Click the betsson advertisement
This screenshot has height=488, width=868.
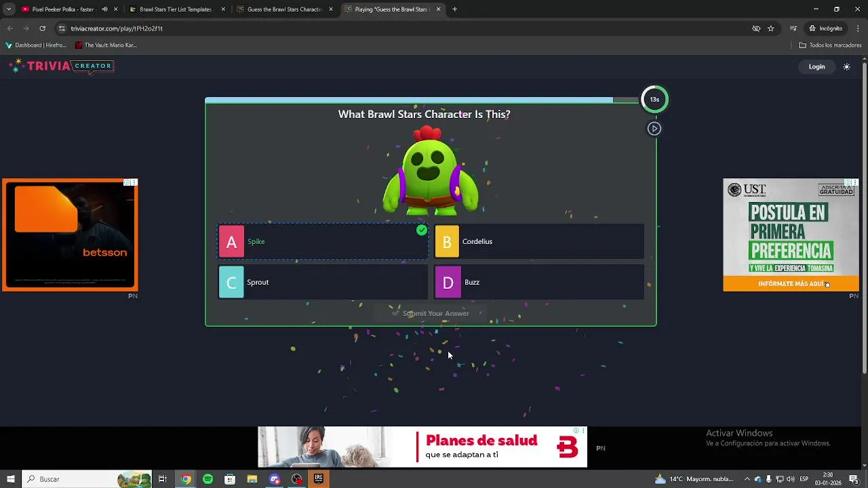tap(70, 235)
